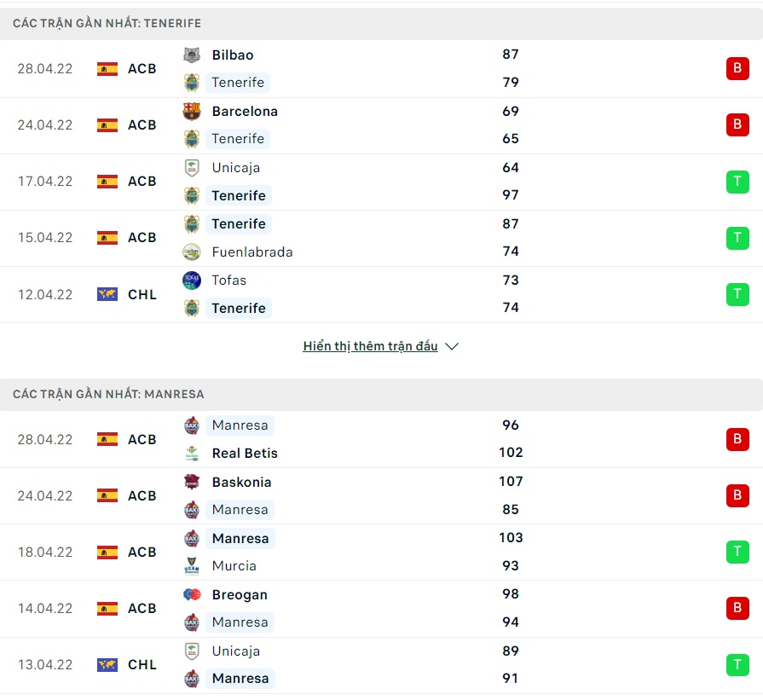Click green T badge for Unicaja vs Tenerife

737,182
